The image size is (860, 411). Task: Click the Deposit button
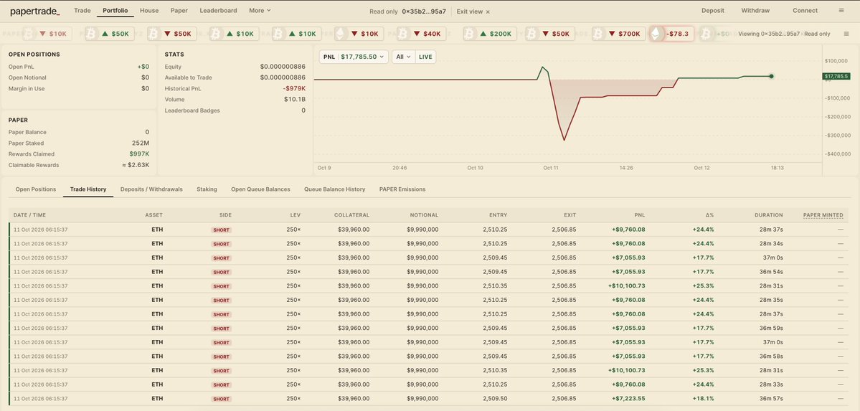pos(712,10)
